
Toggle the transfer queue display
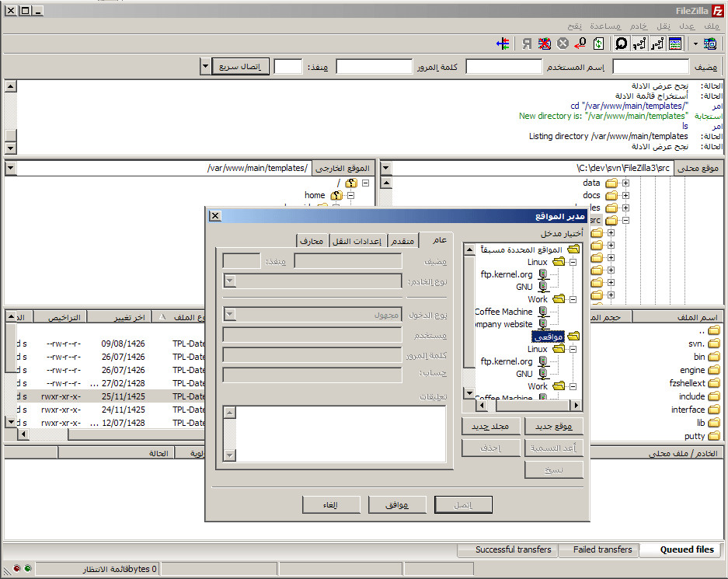[x=675, y=44]
